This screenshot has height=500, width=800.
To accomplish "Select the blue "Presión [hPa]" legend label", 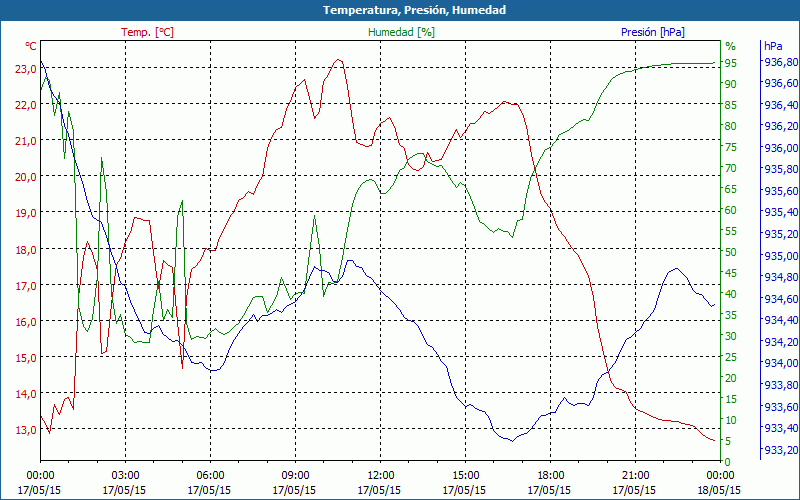I will pos(653,32).
